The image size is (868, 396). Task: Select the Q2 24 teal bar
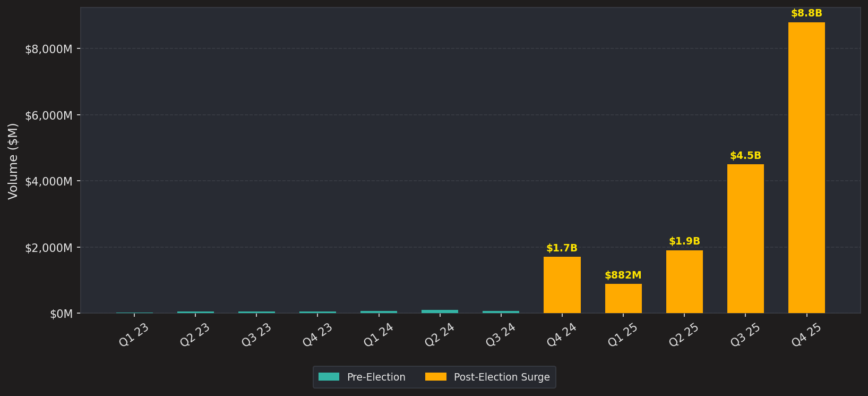click(x=440, y=311)
